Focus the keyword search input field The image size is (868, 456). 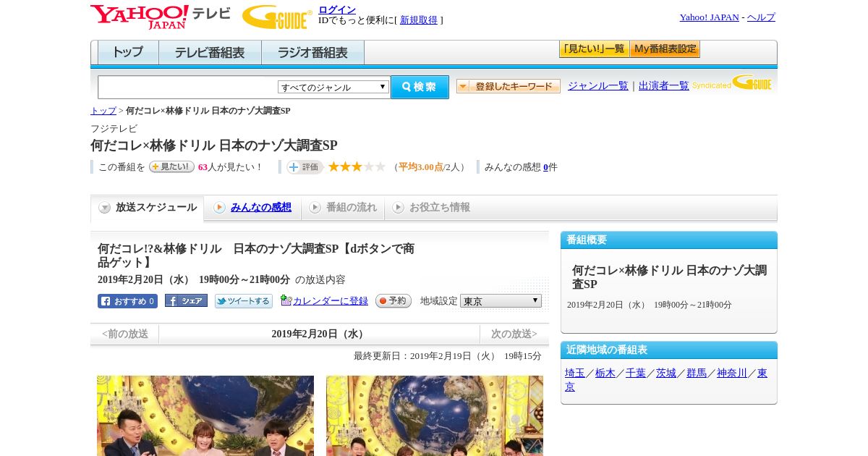(x=187, y=87)
